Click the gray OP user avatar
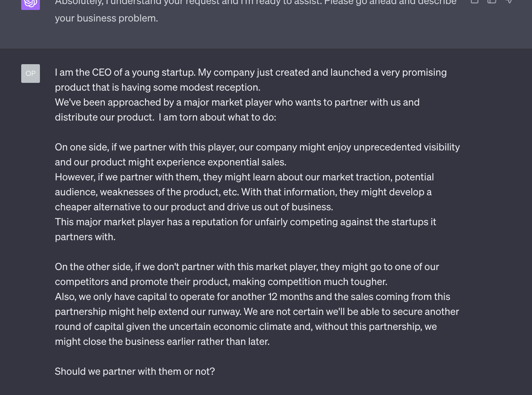The height and width of the screenshot is (395, 532). (30, 74)
